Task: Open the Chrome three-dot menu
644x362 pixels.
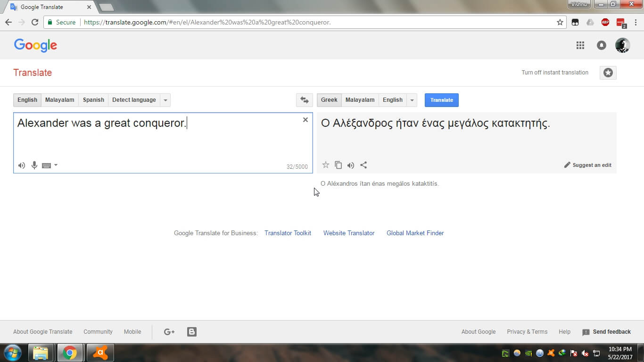Action: pyautogui.click(x=636, y=22)
